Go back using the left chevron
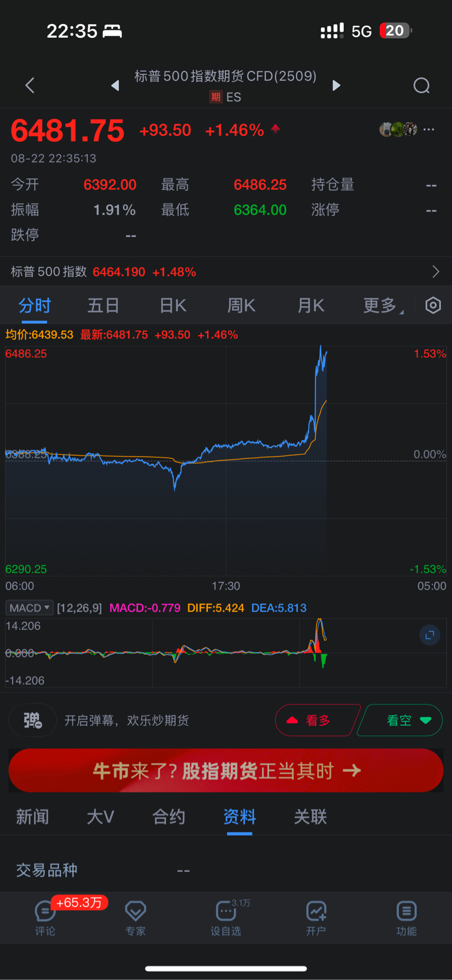 30,85
